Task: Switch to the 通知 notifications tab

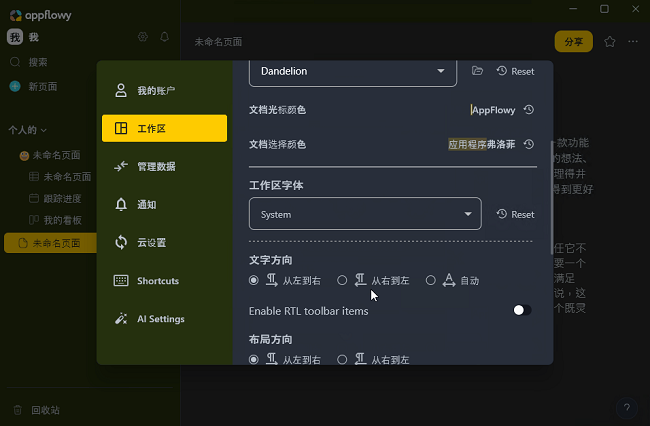Action: [x=164, y=205]
